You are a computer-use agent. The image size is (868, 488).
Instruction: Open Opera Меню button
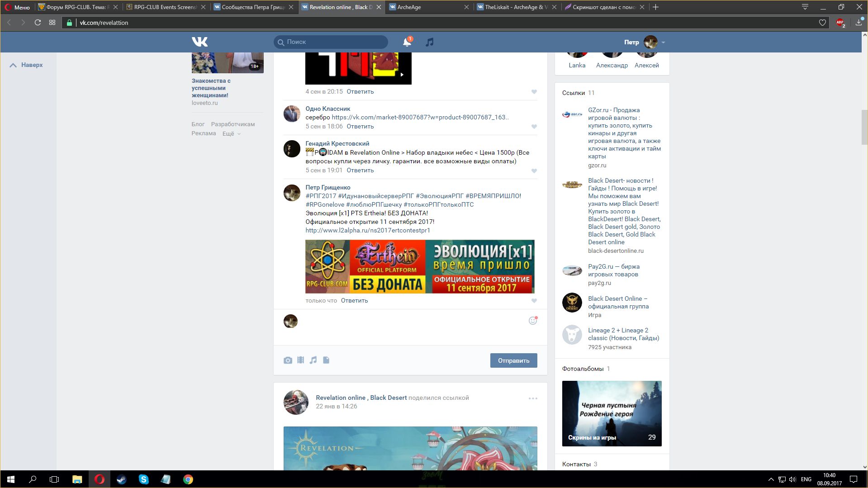pos(17,7)
